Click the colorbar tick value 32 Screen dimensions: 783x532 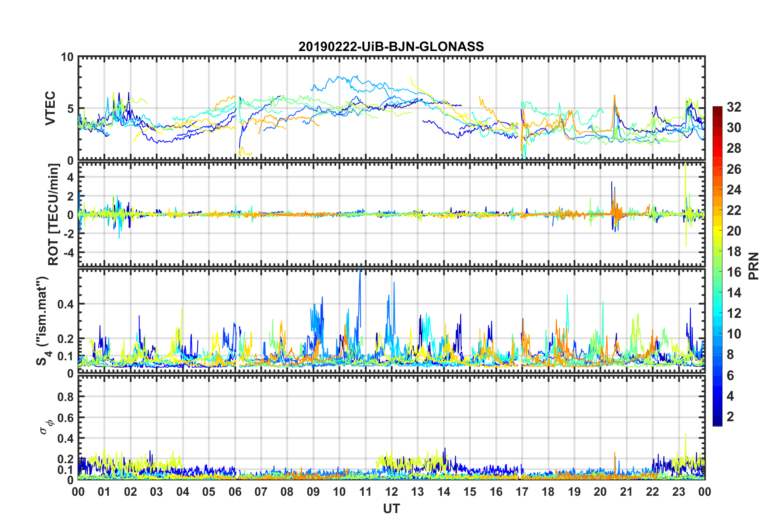[734, 107]
